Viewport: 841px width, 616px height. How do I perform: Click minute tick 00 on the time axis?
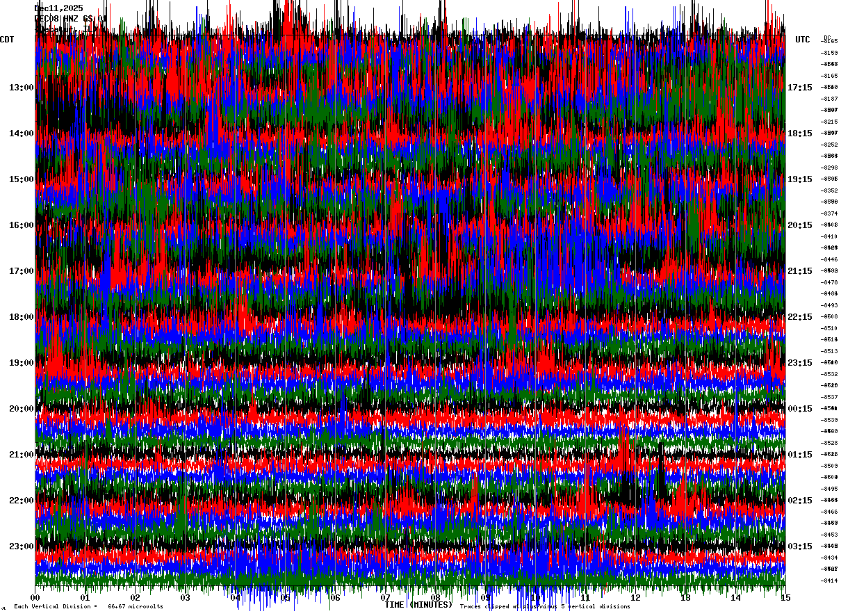35,597
